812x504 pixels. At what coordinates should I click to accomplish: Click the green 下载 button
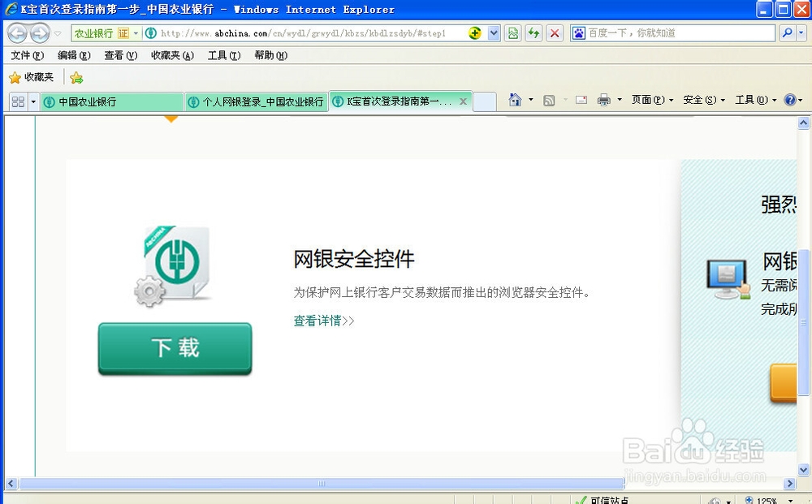[175, 348]
